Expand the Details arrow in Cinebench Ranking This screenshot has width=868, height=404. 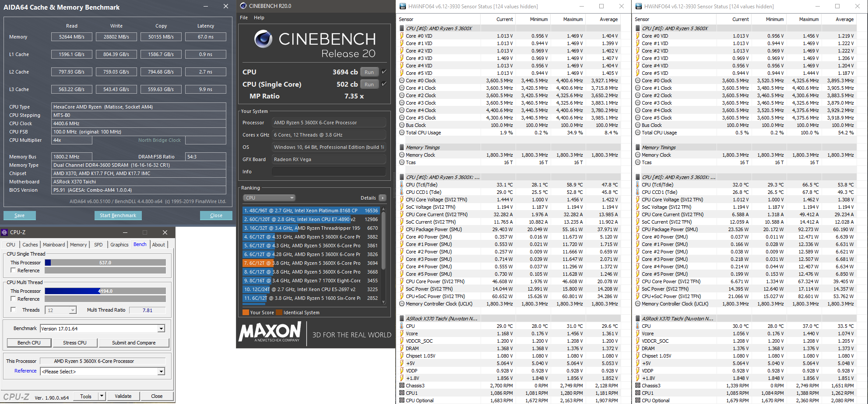click(383, 198)
